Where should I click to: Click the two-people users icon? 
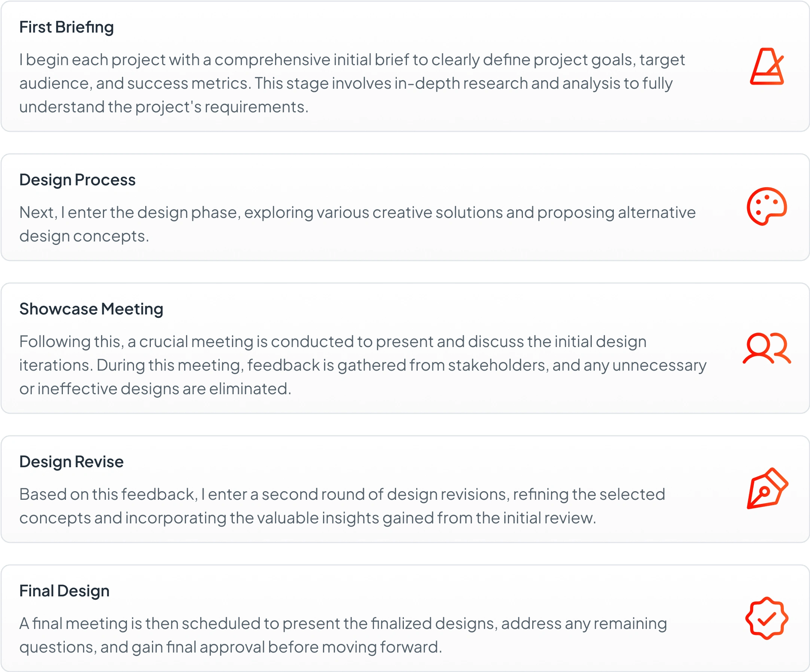click(767, 348)
